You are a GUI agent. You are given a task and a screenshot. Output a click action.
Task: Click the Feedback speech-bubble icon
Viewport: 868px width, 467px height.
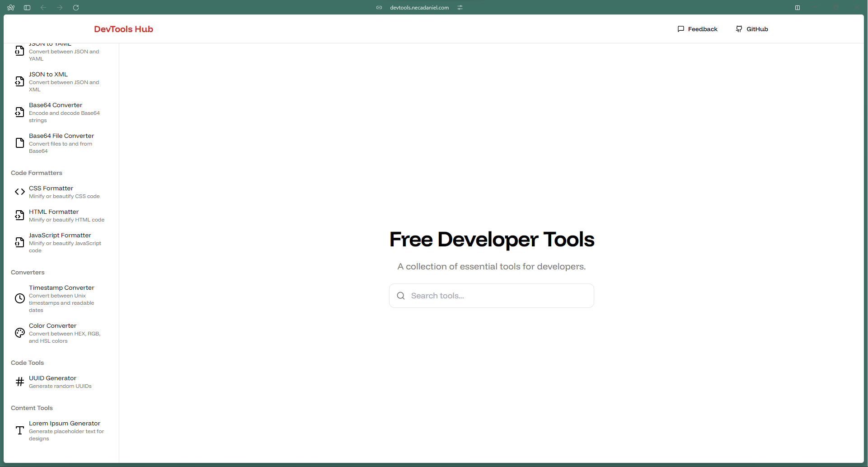[681, 29]
